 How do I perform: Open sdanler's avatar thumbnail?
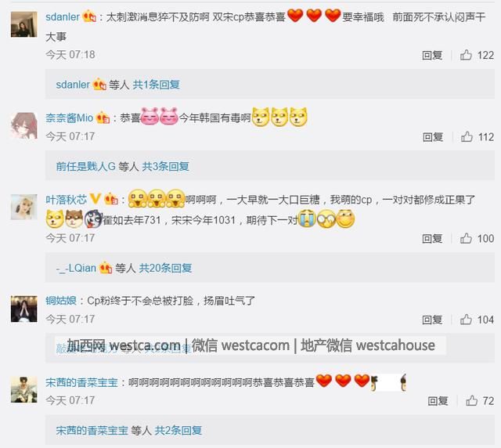[24, 24]
